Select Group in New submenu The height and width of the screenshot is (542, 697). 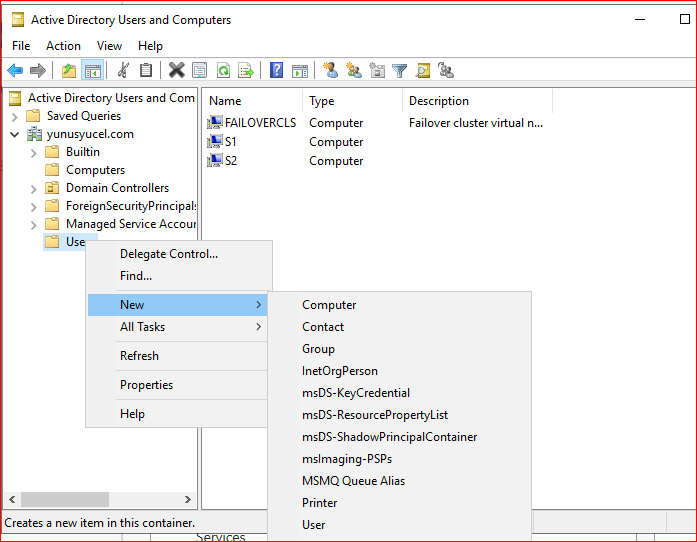[399, 349]
